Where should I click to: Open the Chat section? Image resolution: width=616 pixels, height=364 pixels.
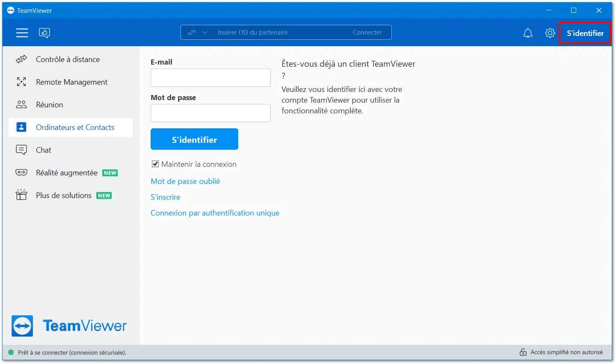click(71, 150)
